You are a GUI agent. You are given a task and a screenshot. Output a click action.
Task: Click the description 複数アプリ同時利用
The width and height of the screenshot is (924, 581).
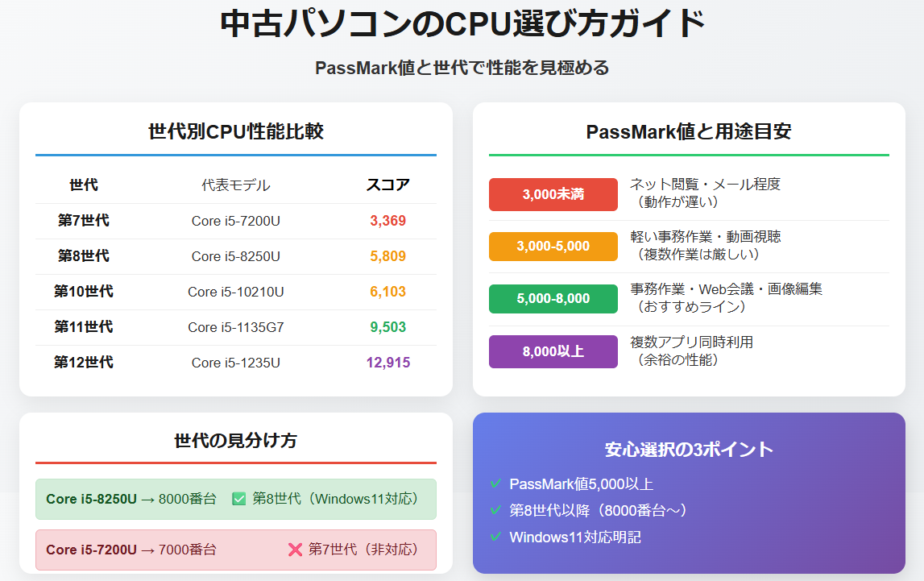[692, 342]
